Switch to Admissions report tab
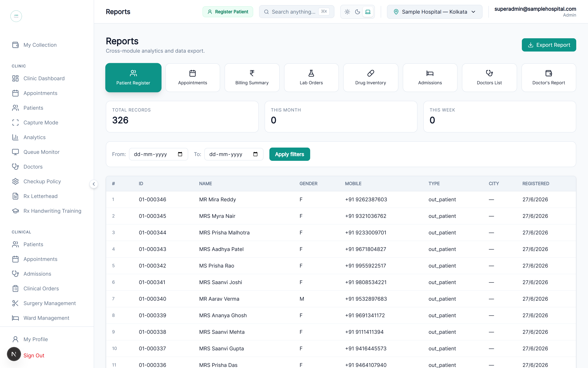Image resolution: width=588 pixels, height=368 pixels. [430, 78]
